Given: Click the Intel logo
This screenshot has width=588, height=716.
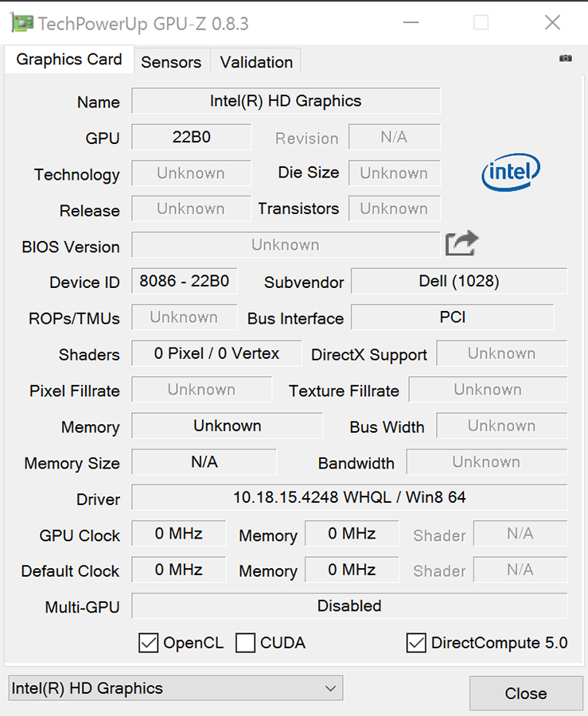Looking at the screenshot, I should (x=511, y=172).
